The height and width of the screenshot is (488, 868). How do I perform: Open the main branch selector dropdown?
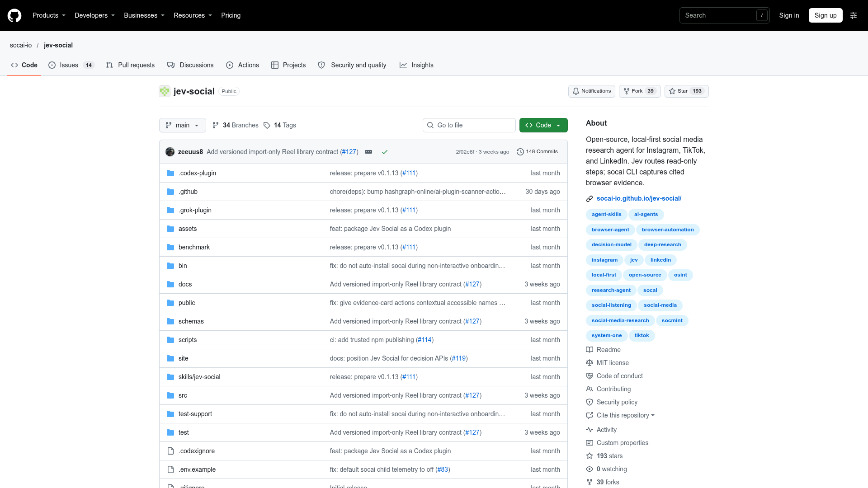pos(182,125)
